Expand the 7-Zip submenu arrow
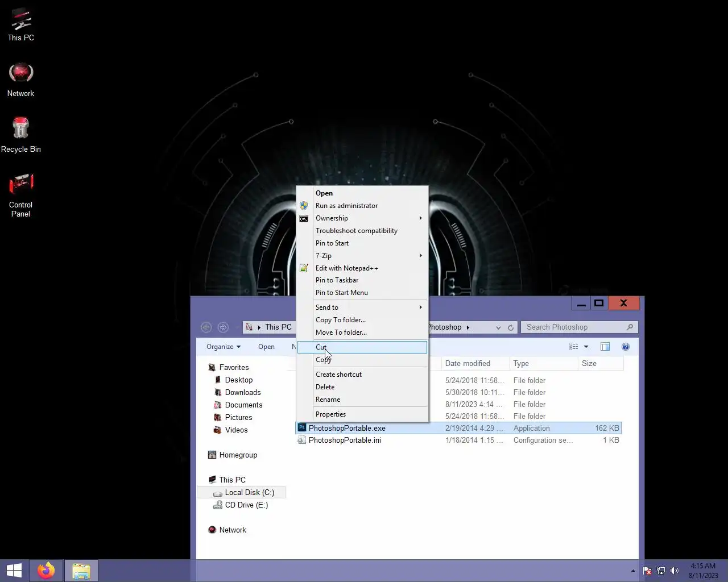This screenshot has height=582, width=728. [421, 256]
